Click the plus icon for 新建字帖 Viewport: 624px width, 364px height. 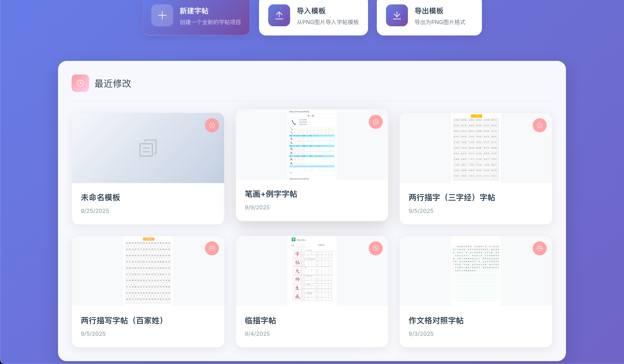click(162, 15)
